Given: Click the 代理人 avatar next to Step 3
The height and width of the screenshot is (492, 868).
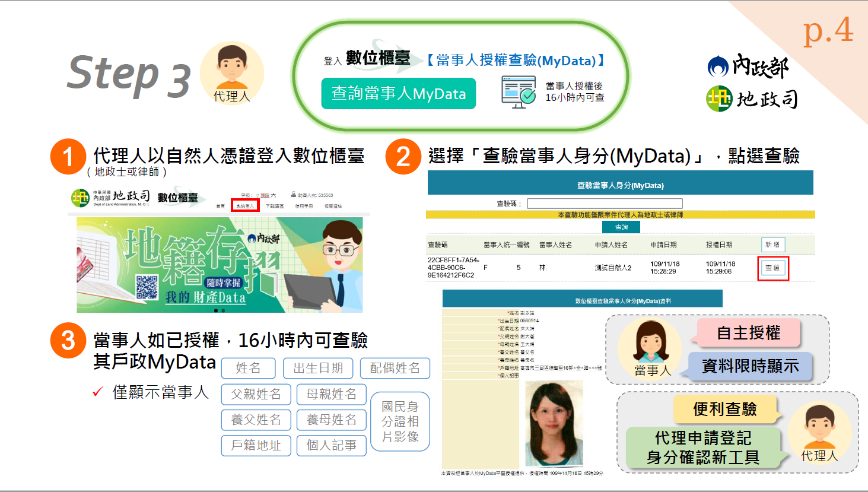Looking at the screenshot, I should 232,72.
